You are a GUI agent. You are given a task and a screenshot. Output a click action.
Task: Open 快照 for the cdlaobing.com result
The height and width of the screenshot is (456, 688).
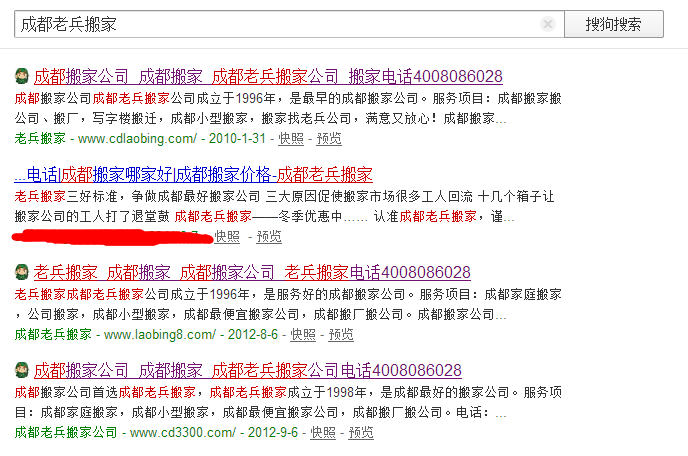(291, 139)
